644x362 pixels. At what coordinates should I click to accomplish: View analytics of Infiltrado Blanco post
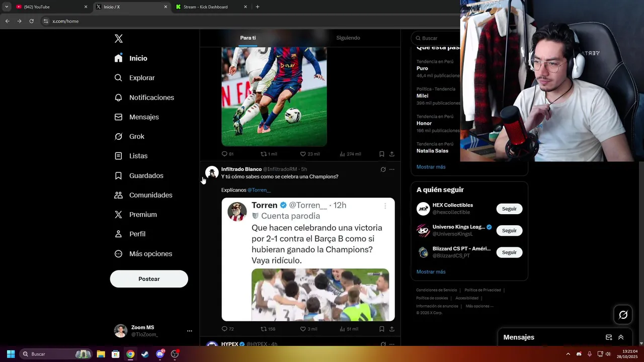(349, 329)
